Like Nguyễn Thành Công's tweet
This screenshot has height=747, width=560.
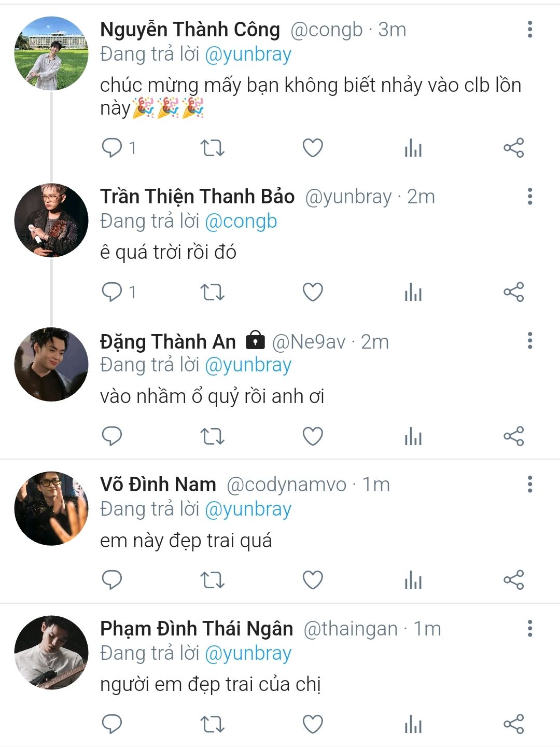tap(313, 148)
